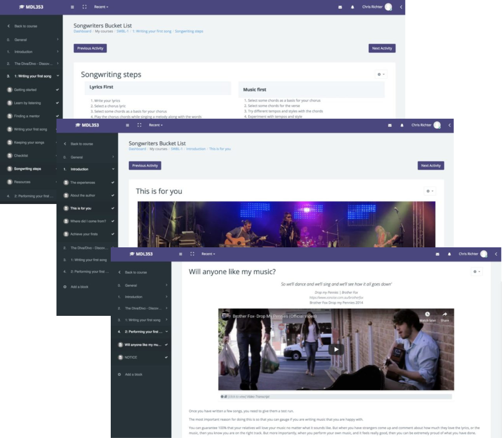Open '1: Writing your first song' in 'Will anyone like my music?' window sidebar
The height and width of the screenshot is (438, 504).
[143, 320]
